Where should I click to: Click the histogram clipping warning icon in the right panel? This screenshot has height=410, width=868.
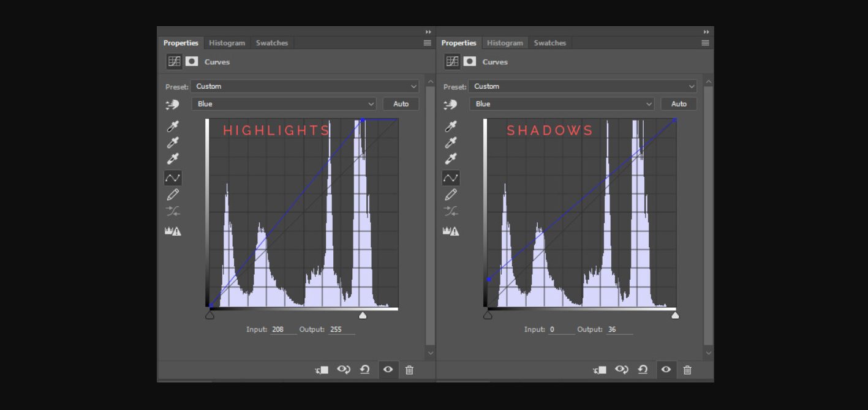(x=451, y=231)
